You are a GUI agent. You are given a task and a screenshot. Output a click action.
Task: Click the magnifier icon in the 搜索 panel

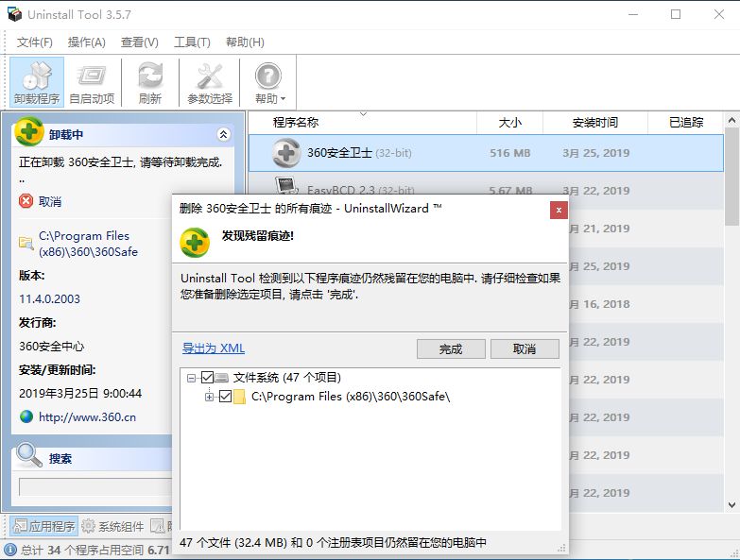(x=28, y=455)
